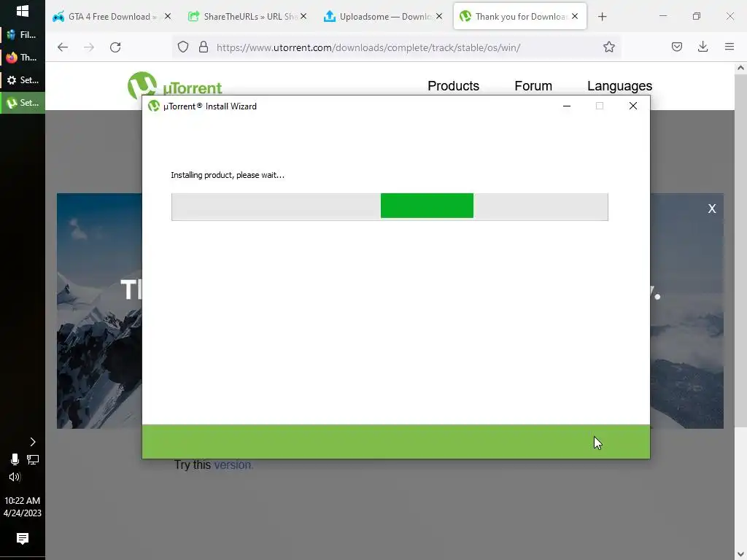This screenshot has height=560, width=747.
Task: Open the network tray icon
Action: tap(33, 459)
